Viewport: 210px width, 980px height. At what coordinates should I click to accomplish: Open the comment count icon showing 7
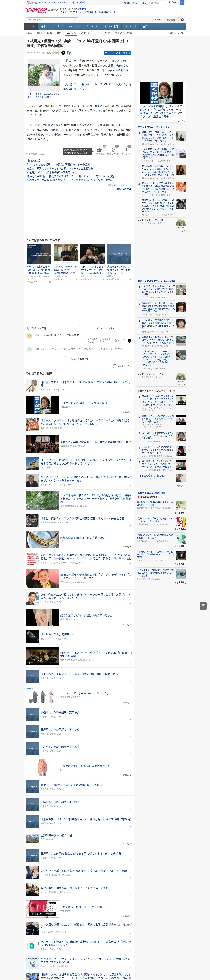[49, 53]
